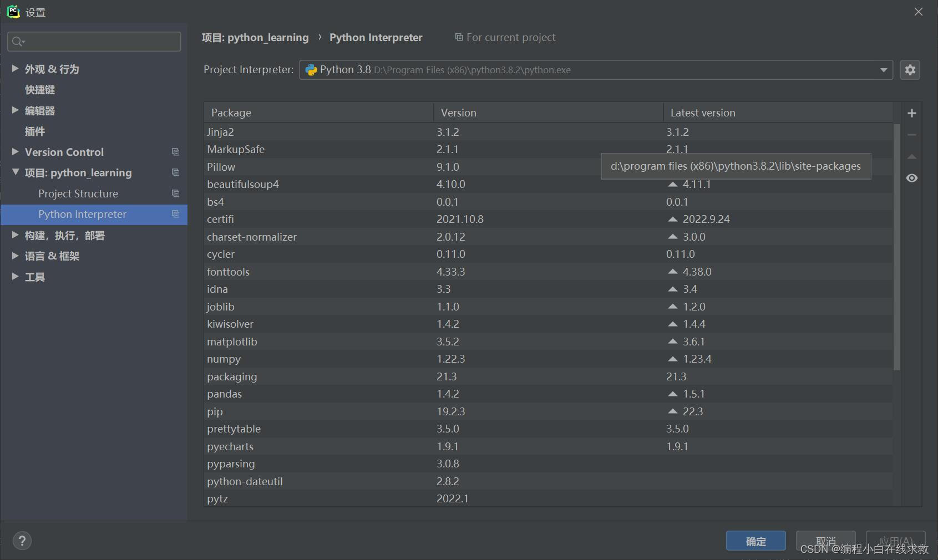
Task: Select the Jinja2 package row
Action: 548,132
